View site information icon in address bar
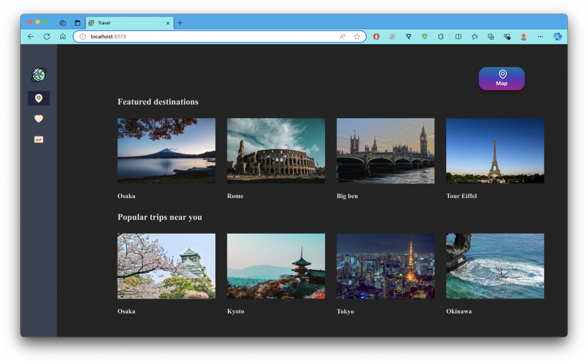The width and height of the screenshot is (588, 364). pyautogui.click(x=83, y=36)
